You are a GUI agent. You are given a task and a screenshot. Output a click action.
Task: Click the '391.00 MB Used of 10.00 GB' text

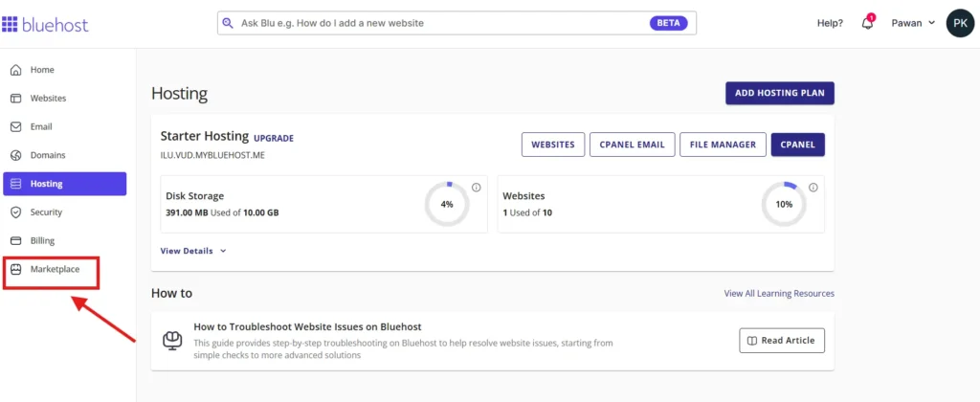click(222, 212)
